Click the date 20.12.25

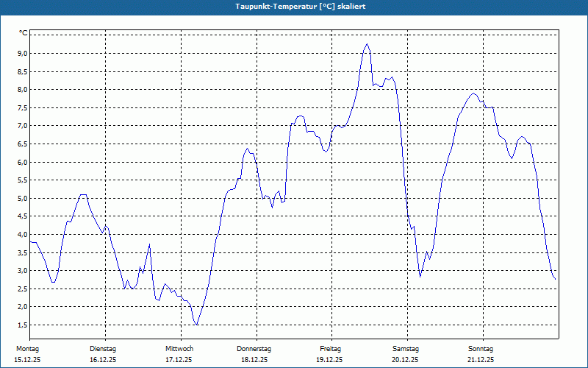405,360
